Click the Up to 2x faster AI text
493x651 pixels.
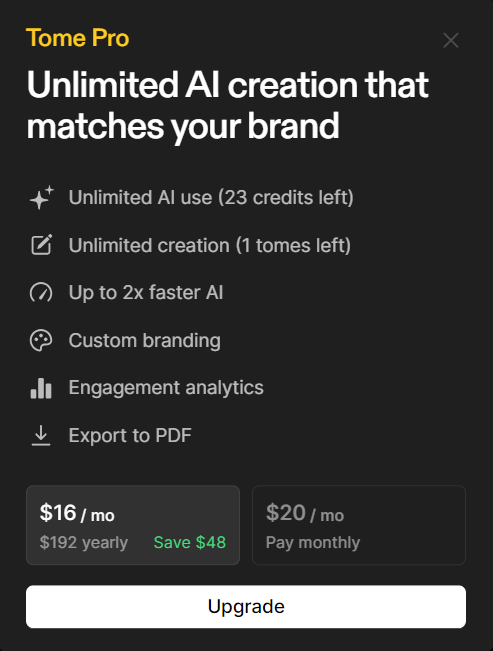146,293
